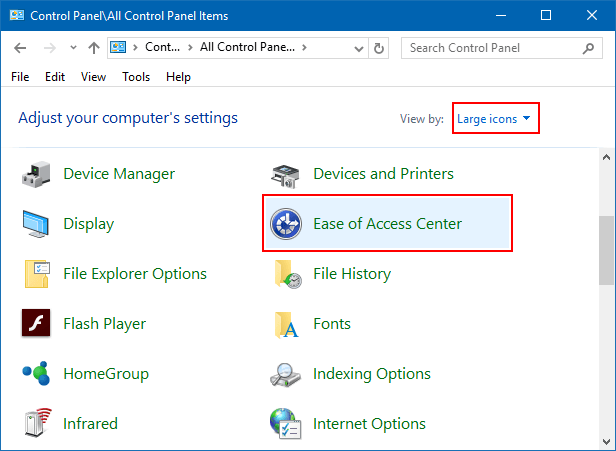Close the Control Panel window
616x451 pixels.
[x=592, y=15]
